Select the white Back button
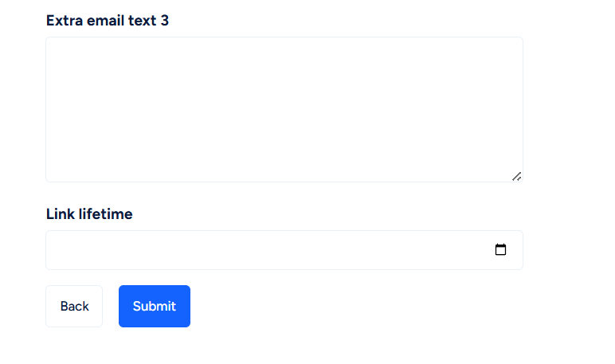Viewport: 615px width, 364px height. click(74, 306)
